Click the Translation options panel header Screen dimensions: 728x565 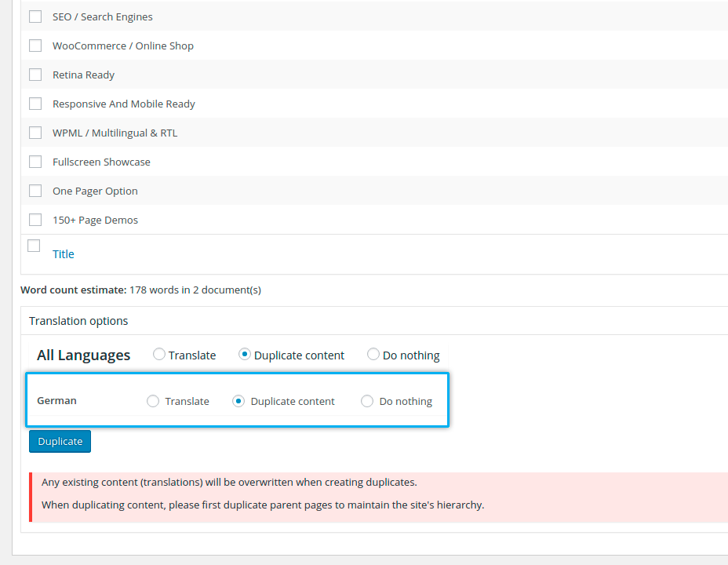(78, 321)
